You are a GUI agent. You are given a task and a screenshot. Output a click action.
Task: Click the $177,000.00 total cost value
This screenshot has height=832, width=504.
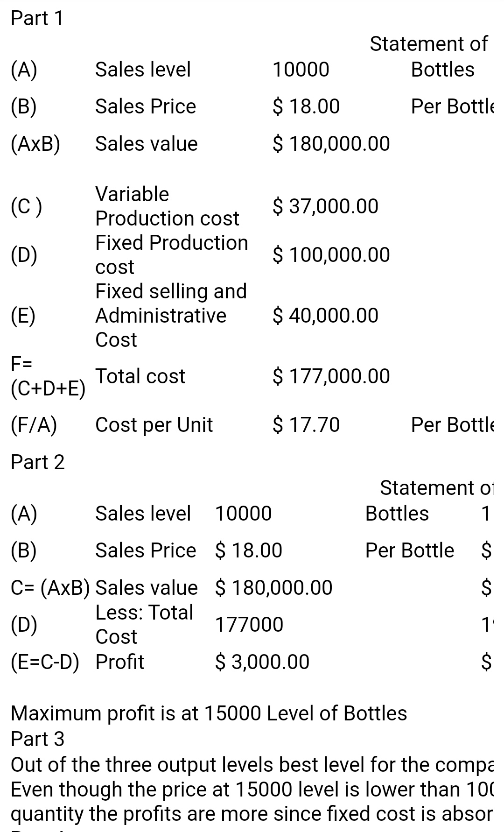tap(331, 376)
